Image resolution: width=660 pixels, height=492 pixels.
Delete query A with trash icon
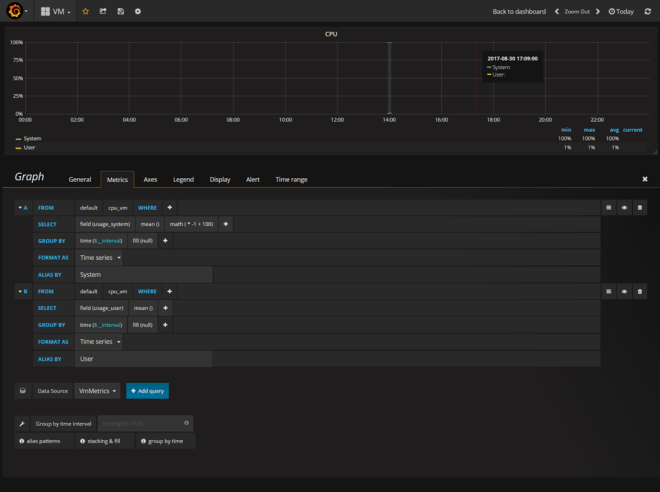point(640,207)
